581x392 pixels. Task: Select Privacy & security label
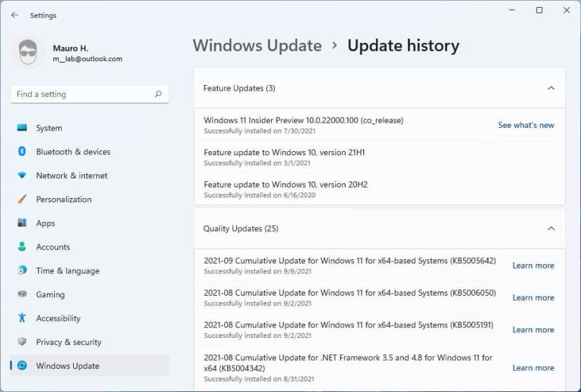[x=69, y=342]
